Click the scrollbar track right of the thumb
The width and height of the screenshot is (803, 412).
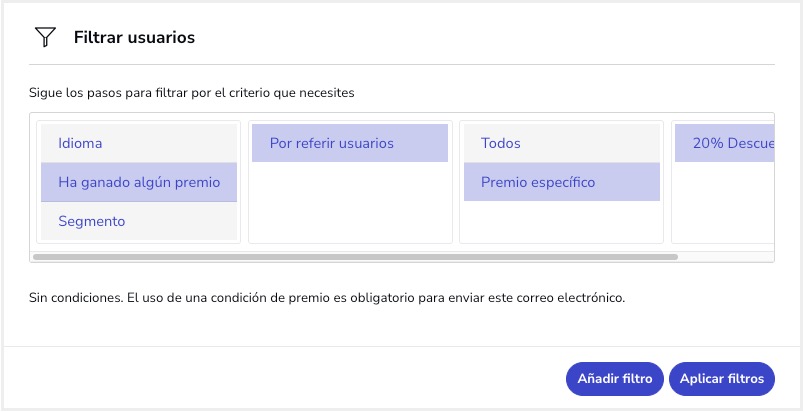tap(725, 257)
